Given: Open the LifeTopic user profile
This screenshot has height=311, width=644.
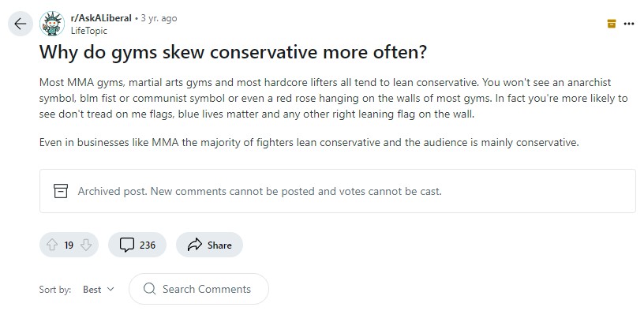Looking at the screenshot, I should point(88,31).
